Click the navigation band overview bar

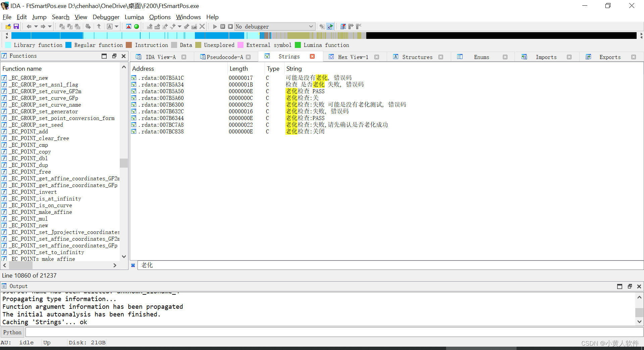pos(324,36)
